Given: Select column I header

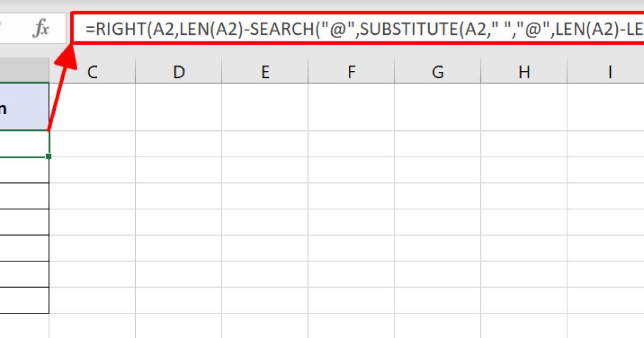Looking at the screenshot, I should pos(611,72).
